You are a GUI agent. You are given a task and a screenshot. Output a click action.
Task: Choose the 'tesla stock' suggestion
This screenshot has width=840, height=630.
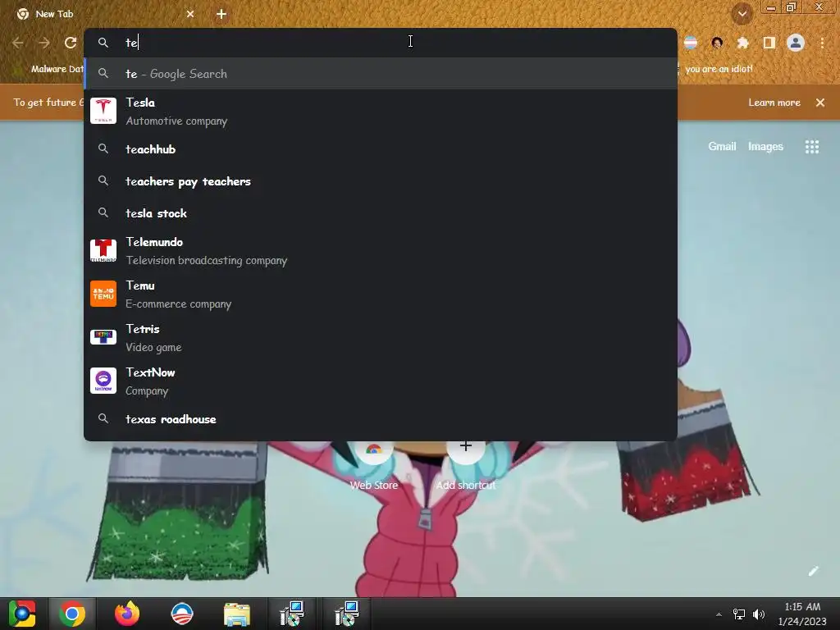[x=381, y=213]
